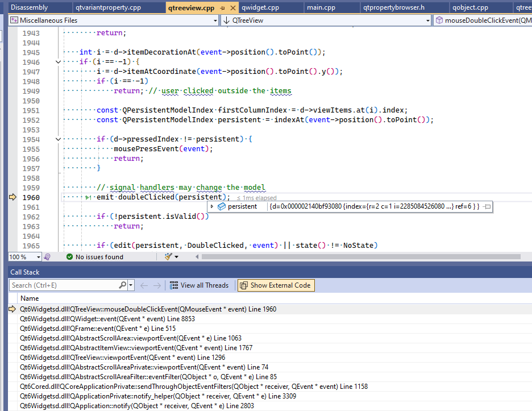Click the No issues found status
Screen dimensions: 532x411
point(95,257)
